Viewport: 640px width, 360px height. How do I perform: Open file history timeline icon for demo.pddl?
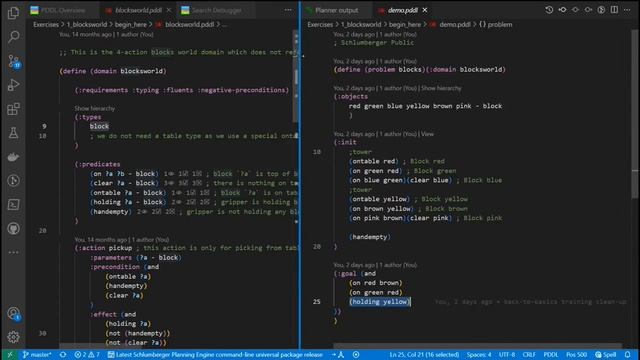point(549,10)
